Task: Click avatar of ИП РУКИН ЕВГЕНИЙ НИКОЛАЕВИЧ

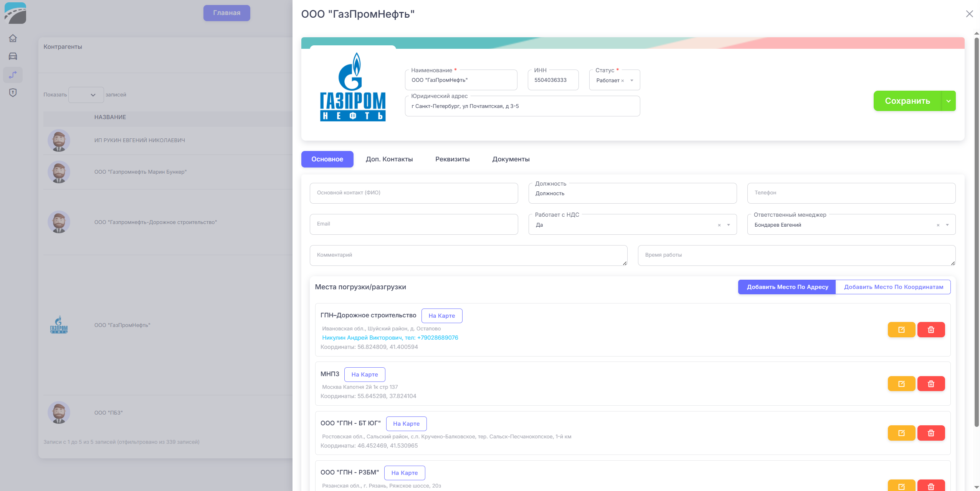Action: click(59, 140)
